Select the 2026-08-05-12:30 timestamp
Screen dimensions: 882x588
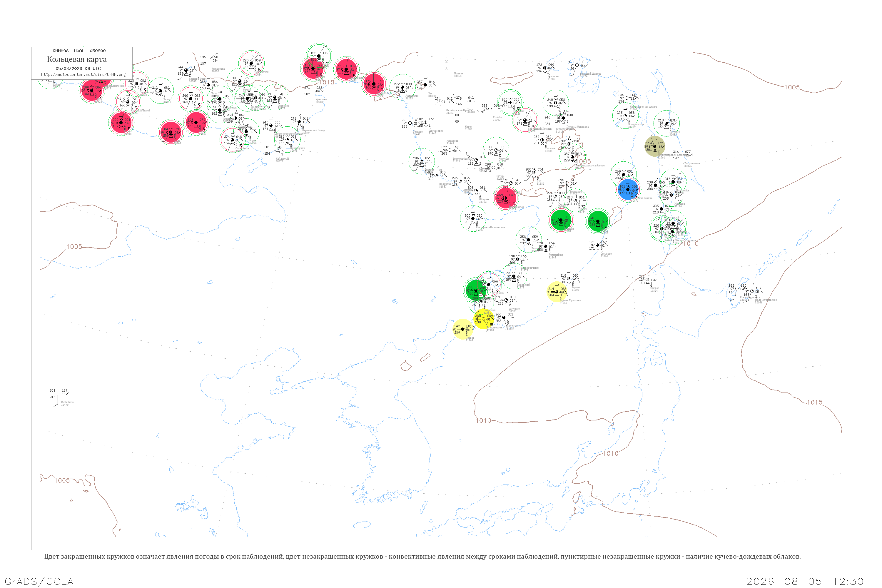pos(805,582)
